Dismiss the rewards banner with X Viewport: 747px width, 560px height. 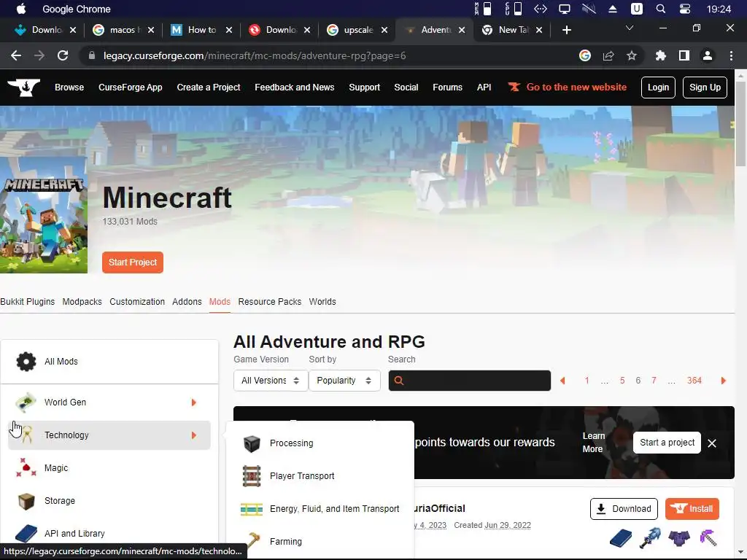pyautogui.click(x=712, y=443)
